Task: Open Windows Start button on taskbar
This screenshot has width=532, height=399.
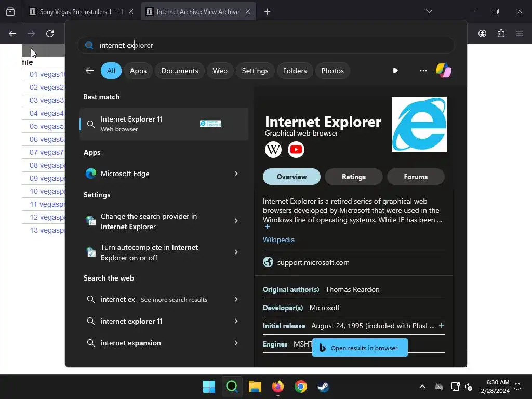Action: pos(209,387)
